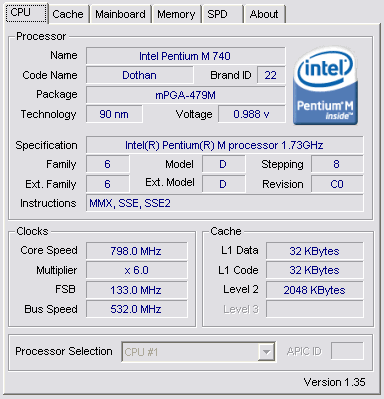
Task: Select the Package value mPGA-479M
Action: point(186,95)
